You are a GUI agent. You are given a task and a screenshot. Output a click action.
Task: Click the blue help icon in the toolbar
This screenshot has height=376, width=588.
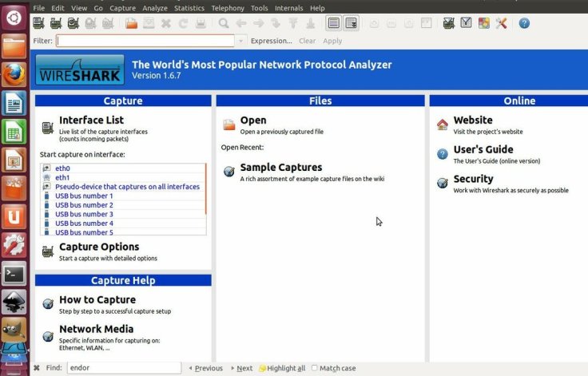click(x=524, y=23)
